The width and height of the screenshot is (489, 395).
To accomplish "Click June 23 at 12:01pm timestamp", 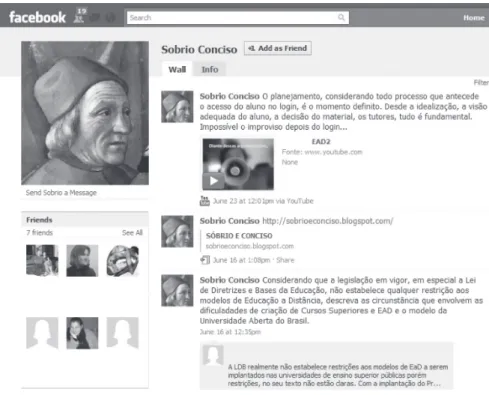I will click(x=243, y=201).
